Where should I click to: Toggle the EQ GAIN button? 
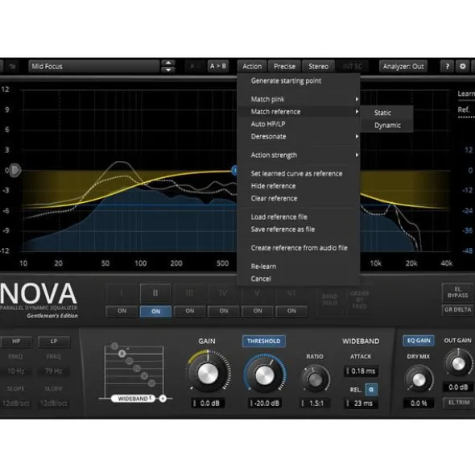[x=419, y=341]
